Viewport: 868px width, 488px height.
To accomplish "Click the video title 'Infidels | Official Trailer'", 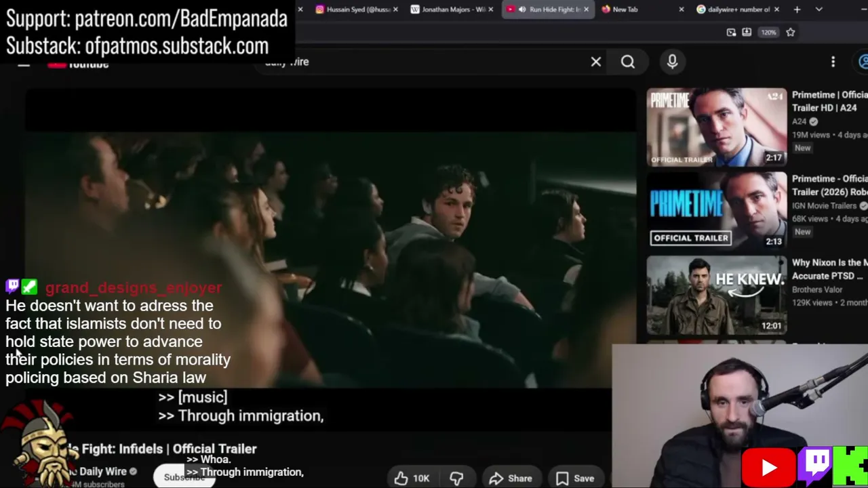I will coord(188,449).
